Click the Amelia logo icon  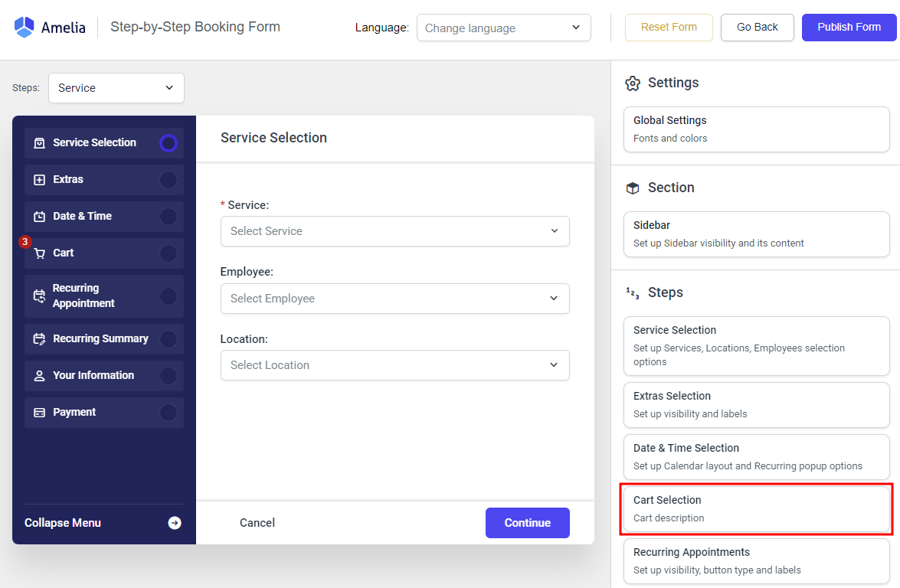[24, 27]
